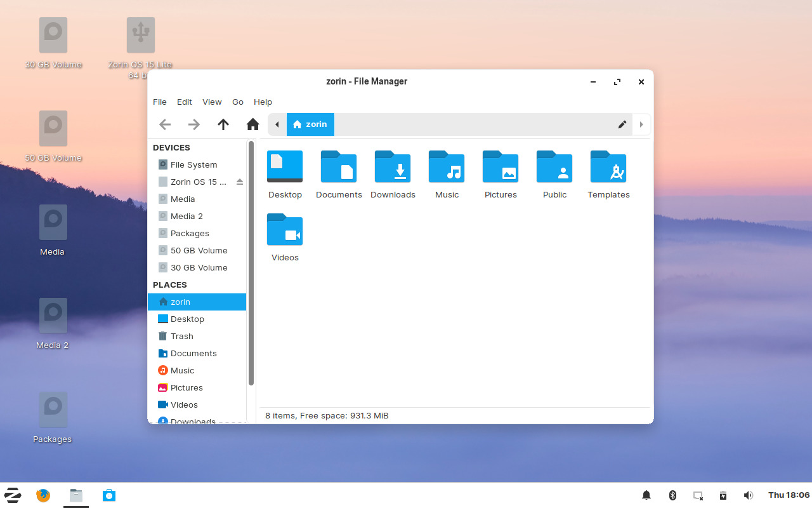Select the zorin breadcrumb path button

[x=310, y=124]
